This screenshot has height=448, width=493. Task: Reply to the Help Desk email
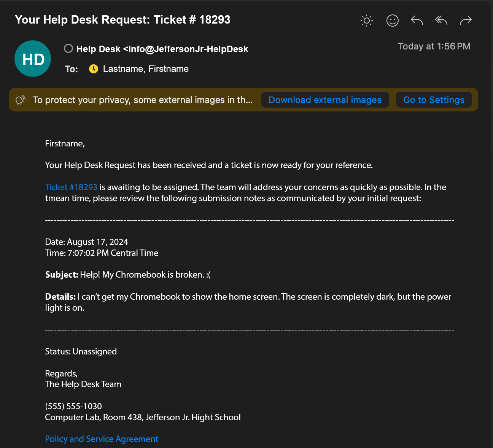point(417,20)
